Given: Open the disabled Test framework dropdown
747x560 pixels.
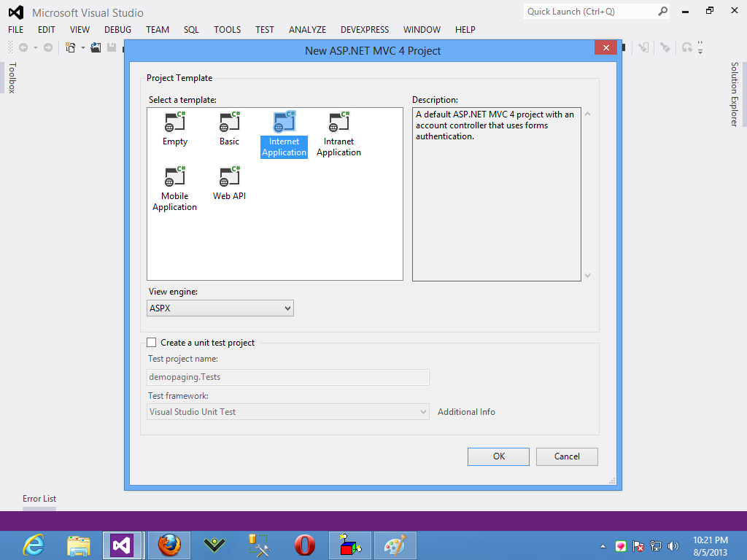Looking at the screenshot, I should 287,412.
